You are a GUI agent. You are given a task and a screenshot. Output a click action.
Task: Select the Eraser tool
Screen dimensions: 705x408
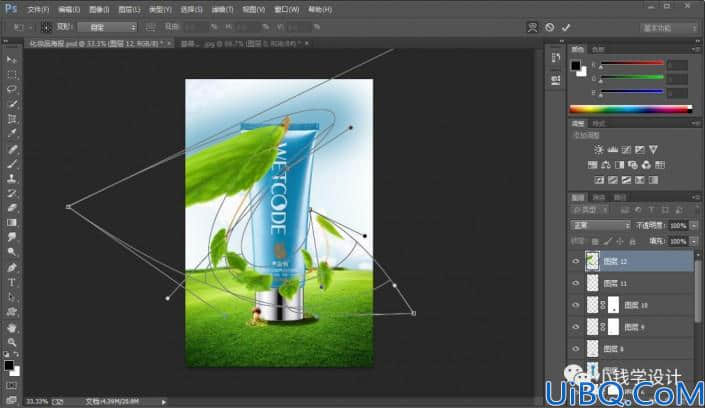[12, 208]
